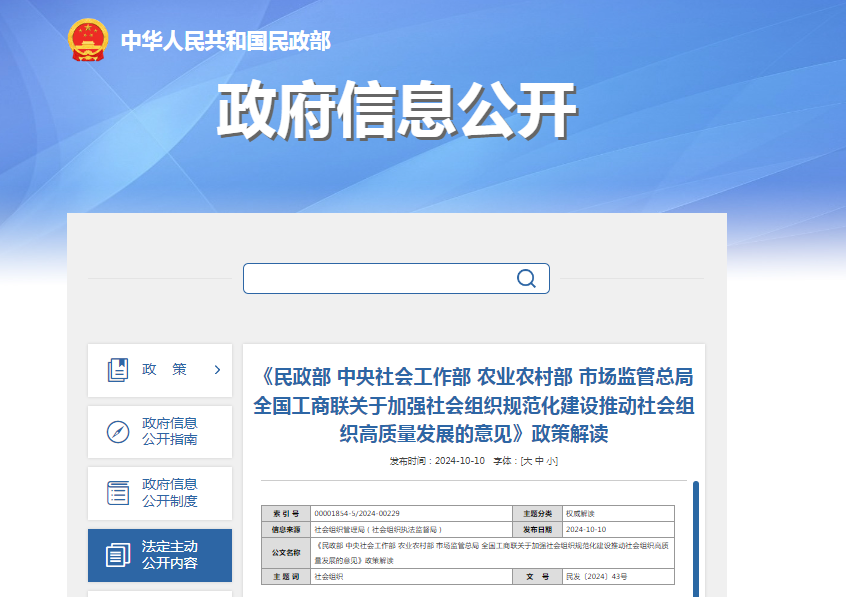Click the 公文名称 document name cell
846x597 pixels.
tap(493, 553)
